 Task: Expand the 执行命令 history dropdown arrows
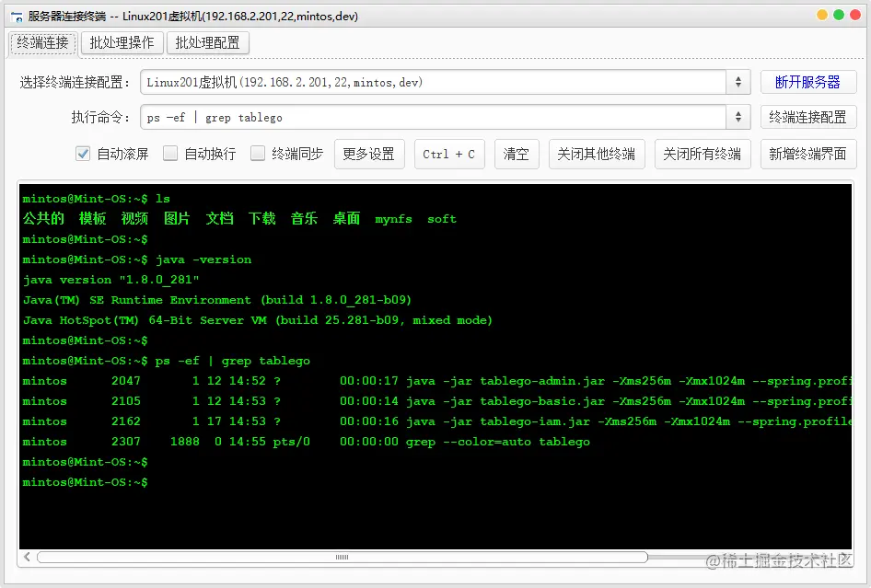point(738,117)
